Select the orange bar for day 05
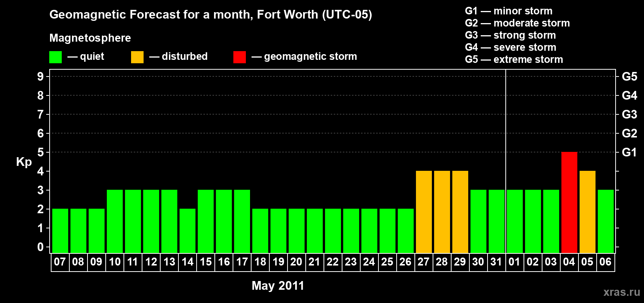Viewport: 644px width, 303px height. pyautogui.click(x=587, y=212)
